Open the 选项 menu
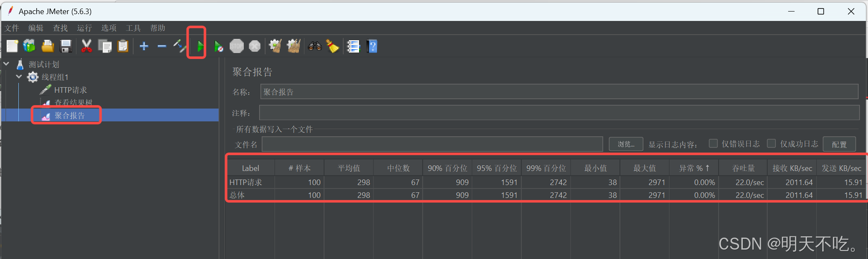The height and width of the screenshot is (259, 868). click(109, 28)
